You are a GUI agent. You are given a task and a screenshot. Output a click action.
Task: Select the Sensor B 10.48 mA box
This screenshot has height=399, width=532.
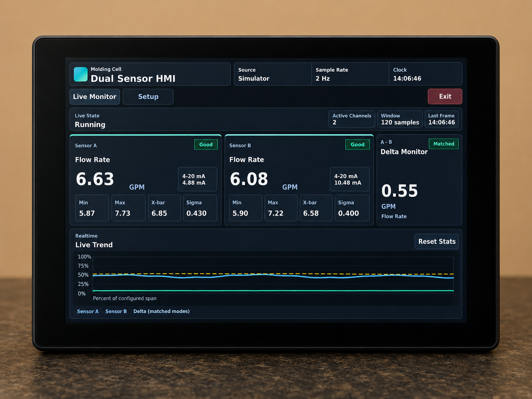click(349, 179)
